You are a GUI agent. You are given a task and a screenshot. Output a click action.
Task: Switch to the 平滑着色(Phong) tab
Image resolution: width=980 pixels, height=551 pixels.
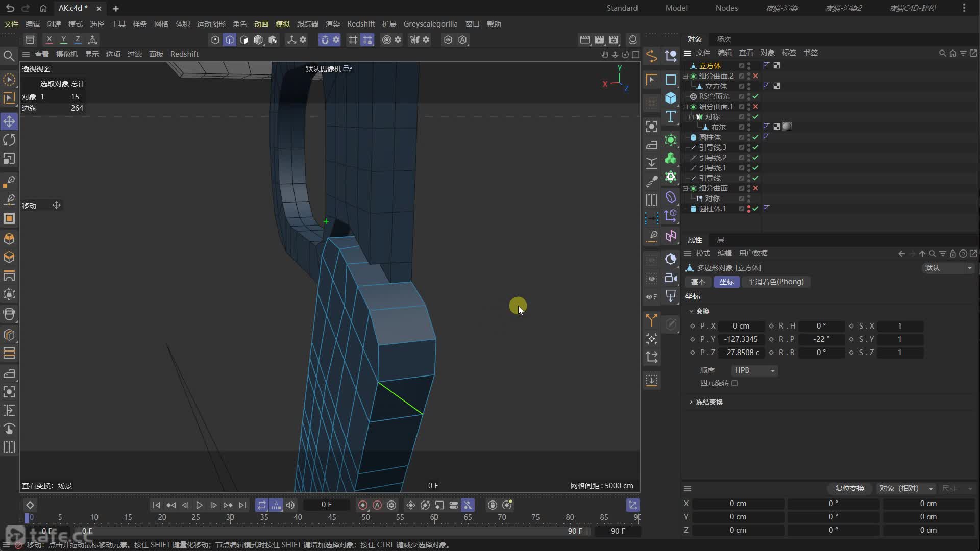click(775, 282)
